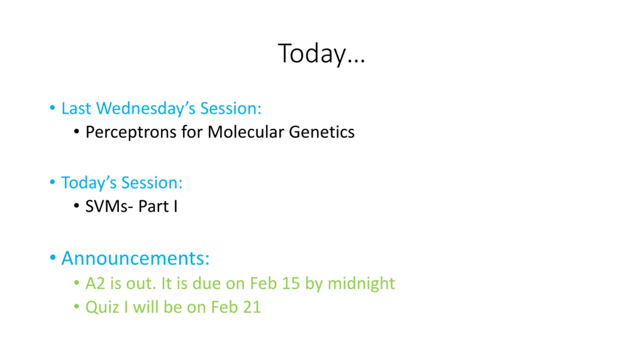Screen dimensions: 644x362
Task: Click the word "midnight" in the A2 line
Action: point(361,284)
